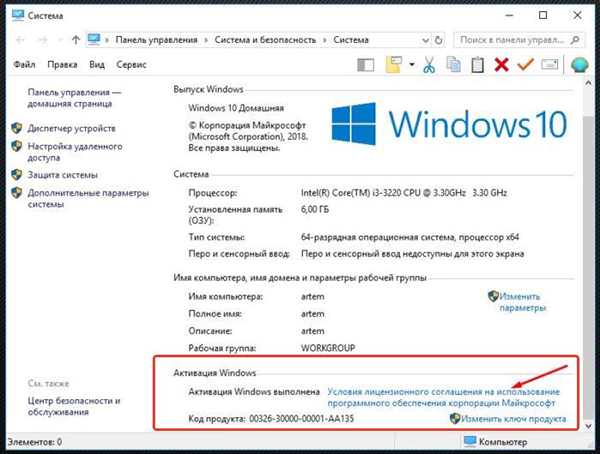This screenshot has width=600, height=454.
Task: Open the Файл menu
Action: [24, 65]
